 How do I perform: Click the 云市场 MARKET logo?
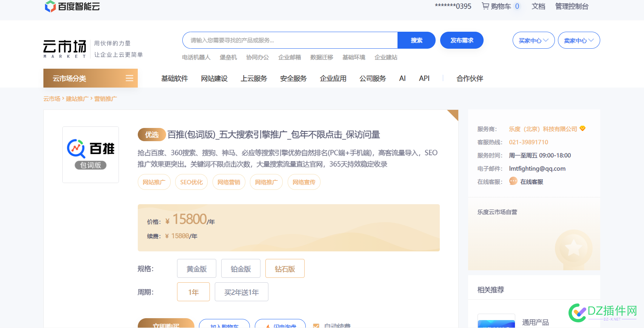(x=65, y=49)
